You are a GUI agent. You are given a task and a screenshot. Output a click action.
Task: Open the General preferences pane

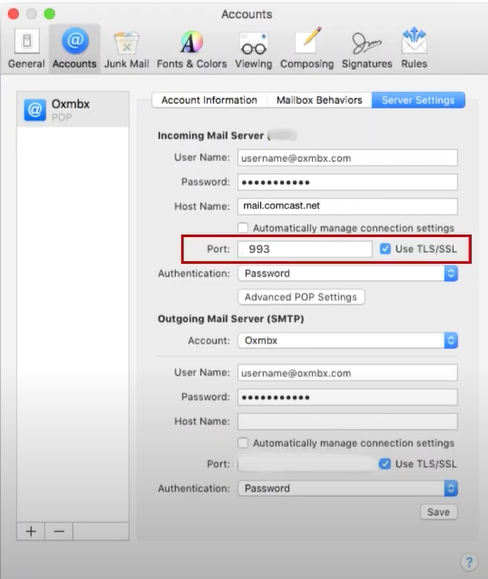pyautogui.click(x=26, y=49)
